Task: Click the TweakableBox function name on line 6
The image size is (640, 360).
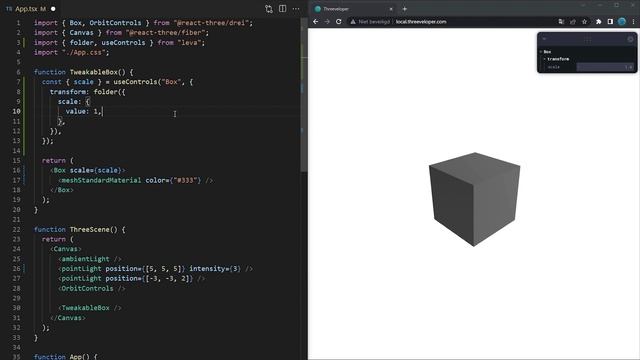Action: tap(93, 72)
